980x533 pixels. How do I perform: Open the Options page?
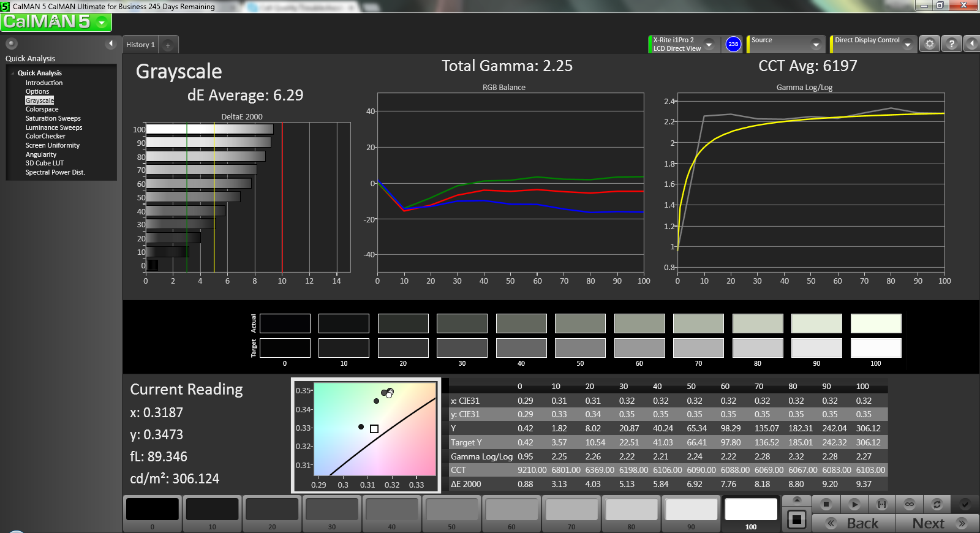(37, 91)
